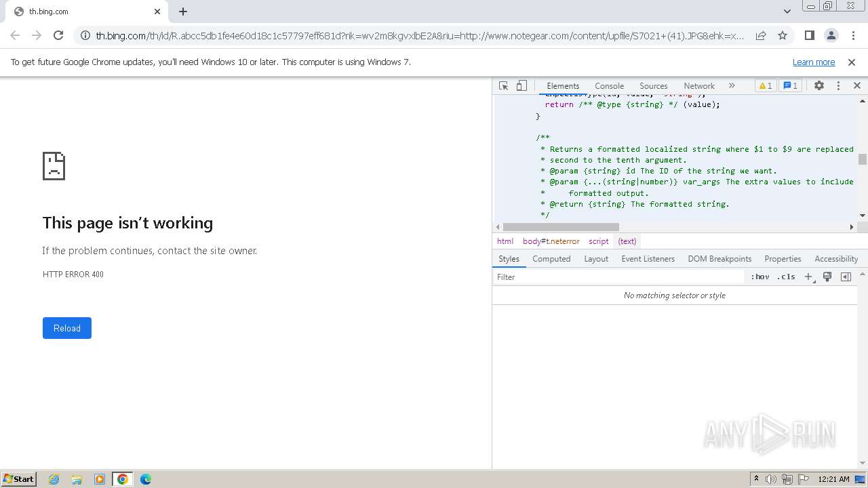Bookmark this tab star icon

point(783,35)
